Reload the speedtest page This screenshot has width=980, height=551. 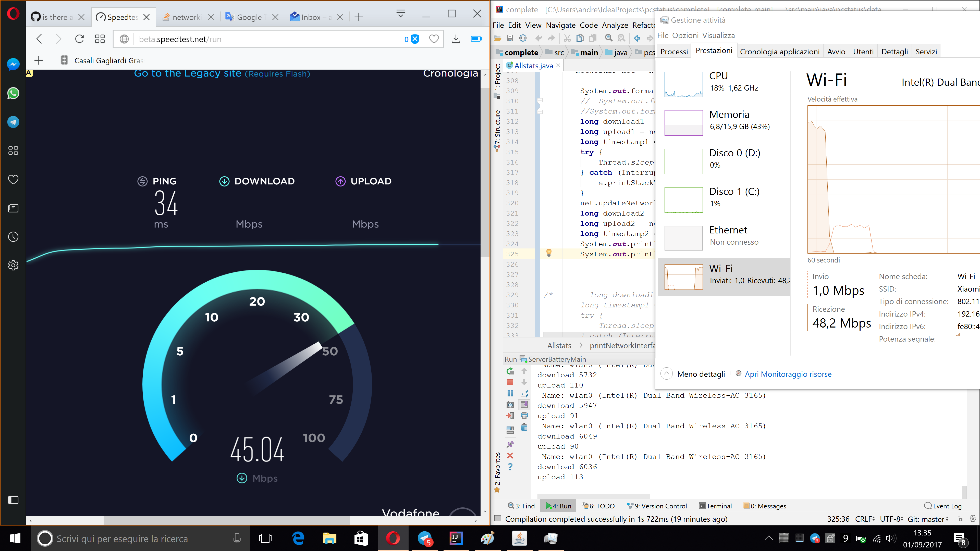tap(79, 39)
